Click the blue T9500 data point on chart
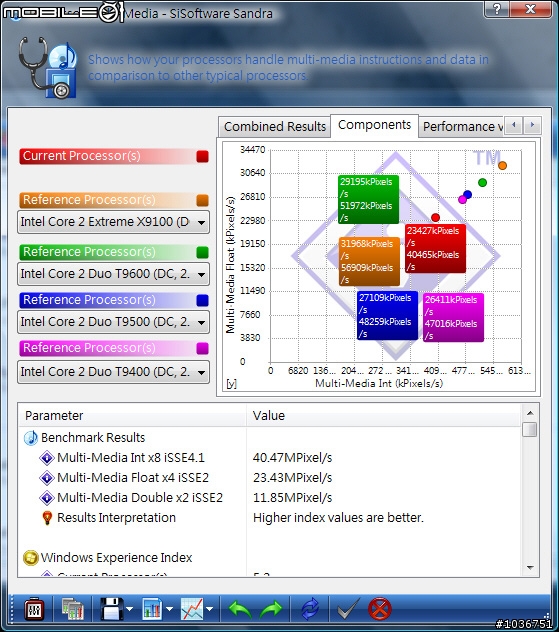Screen dimensions: 559x632 point(468,195)
